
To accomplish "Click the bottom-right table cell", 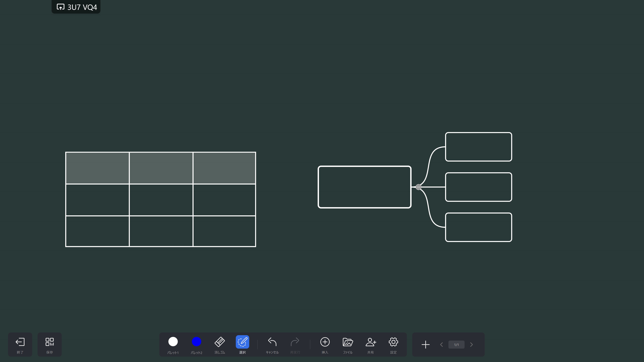I will point(224,231).
